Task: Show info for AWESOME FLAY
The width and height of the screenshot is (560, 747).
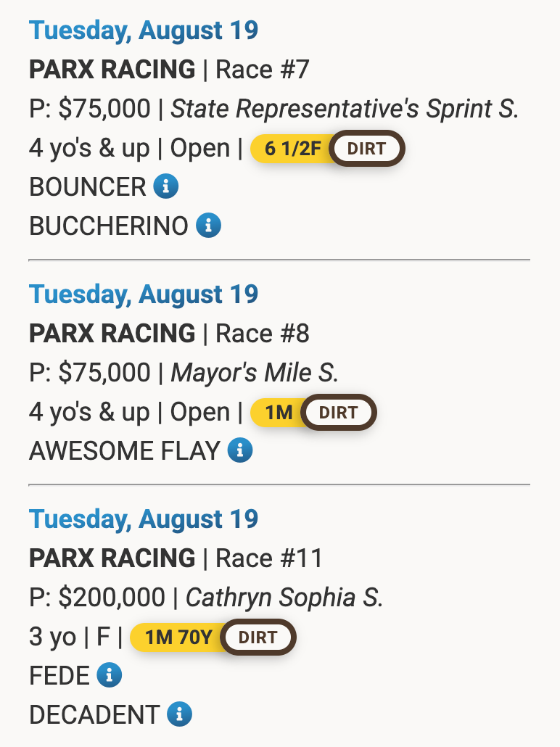Action: point(240,450)
